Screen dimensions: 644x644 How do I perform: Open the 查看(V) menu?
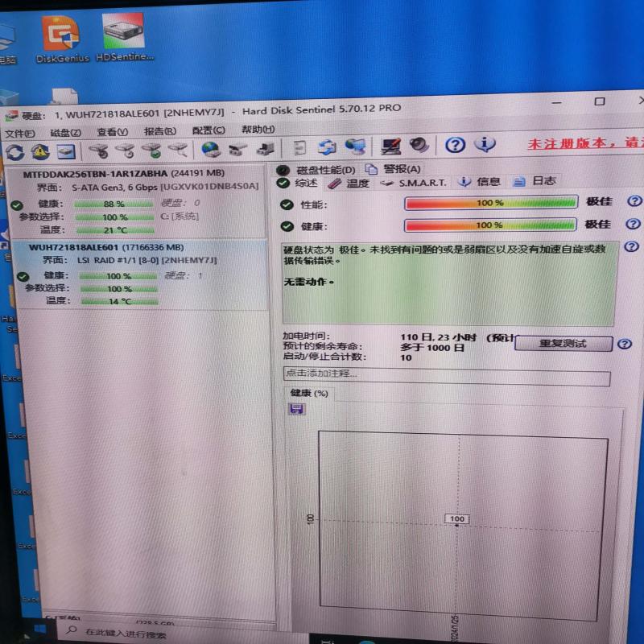coord(112,132)
